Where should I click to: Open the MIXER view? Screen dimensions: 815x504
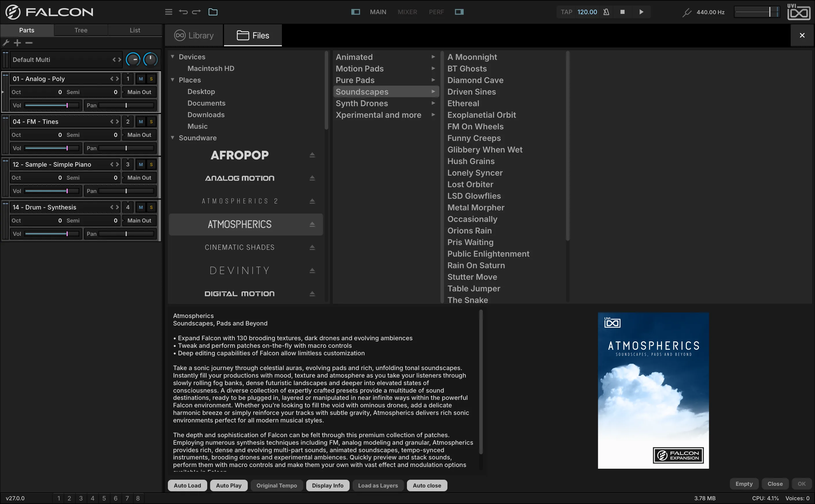pyautogui.click(x=407, y=12)
